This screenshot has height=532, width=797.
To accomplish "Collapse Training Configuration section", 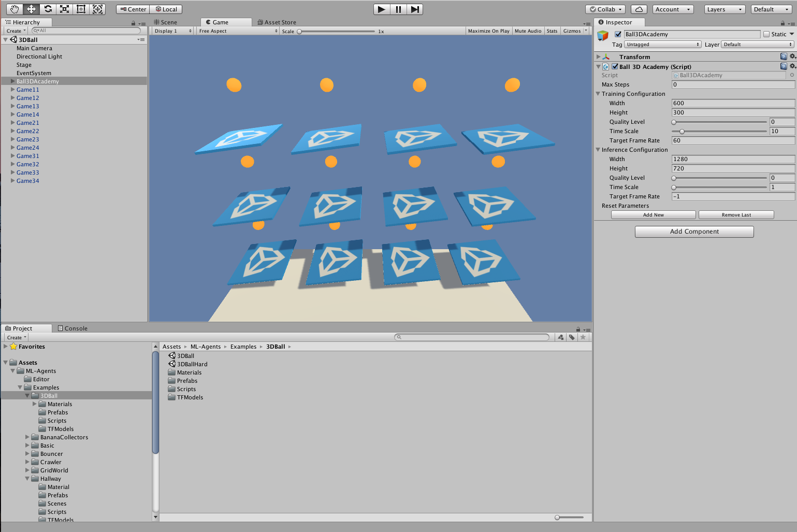I will point(598,94).
